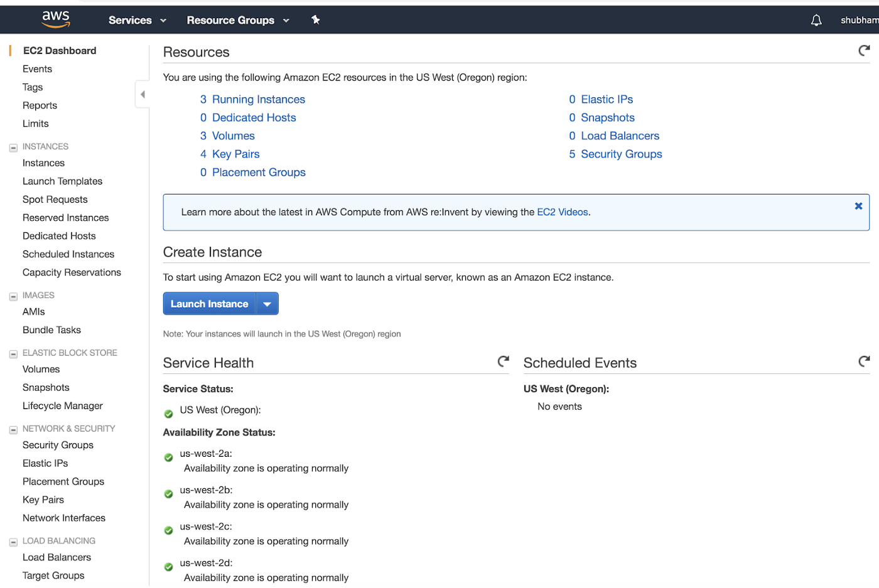Click the us-west-2c green status icon
Image resolution: width=879 pixels, height=588 pixels.
point(168,530)
